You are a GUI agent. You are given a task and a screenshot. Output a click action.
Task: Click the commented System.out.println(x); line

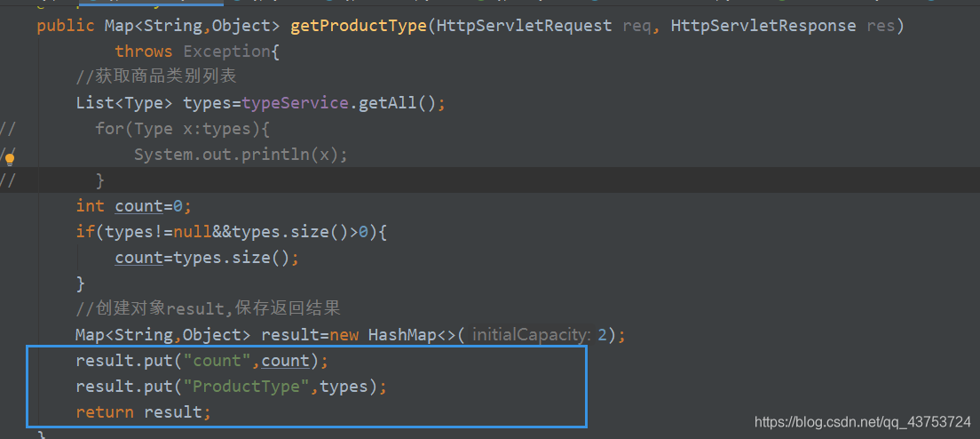(241, 155)
